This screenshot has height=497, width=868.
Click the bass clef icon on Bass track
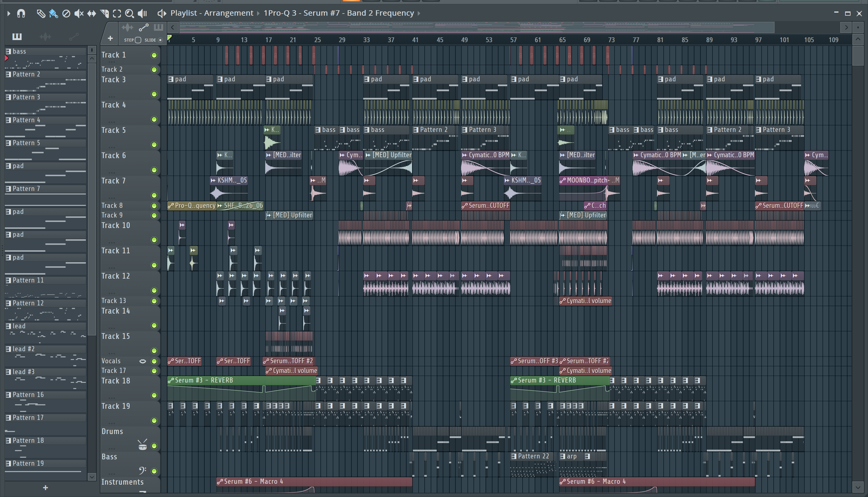(142, 470)
